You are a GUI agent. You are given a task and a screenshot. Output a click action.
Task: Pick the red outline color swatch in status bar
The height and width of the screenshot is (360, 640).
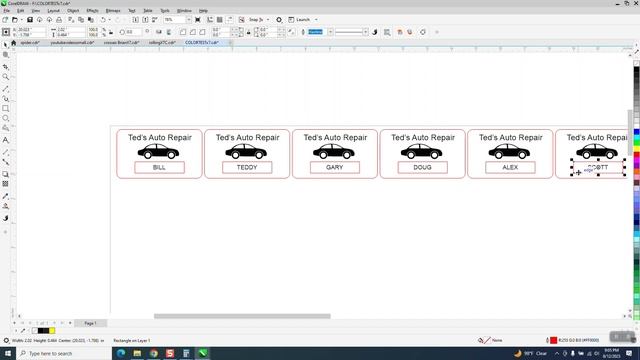pyautogui.click(x=553, y=340)
